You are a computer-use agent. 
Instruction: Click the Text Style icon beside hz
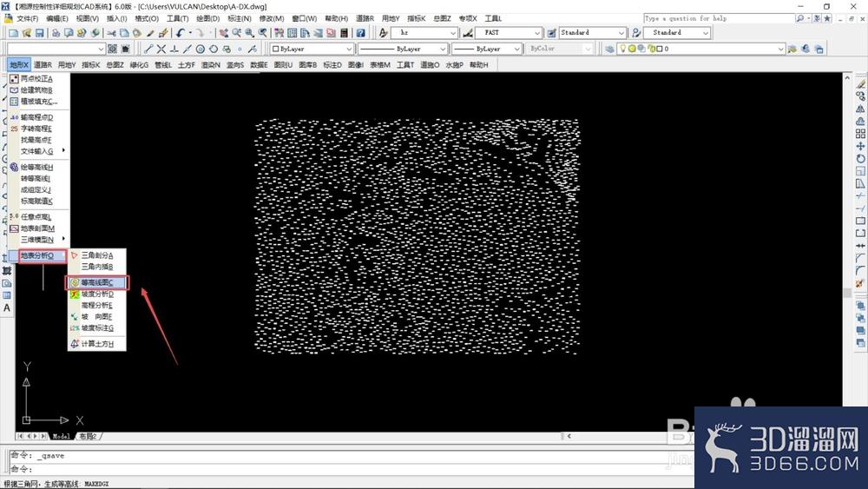click(x=383, y=33)
